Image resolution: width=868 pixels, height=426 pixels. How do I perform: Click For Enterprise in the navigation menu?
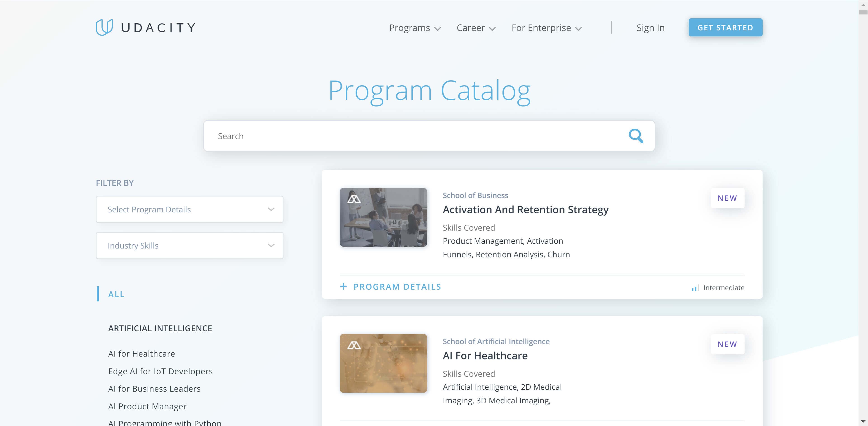pos(546,28)
